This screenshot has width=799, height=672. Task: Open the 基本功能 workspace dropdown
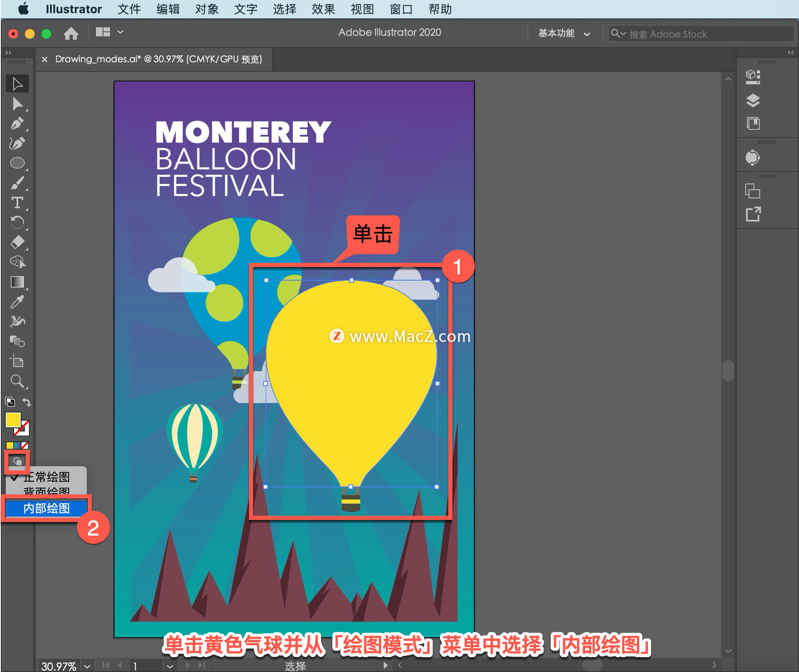click(x=563, y=33)
